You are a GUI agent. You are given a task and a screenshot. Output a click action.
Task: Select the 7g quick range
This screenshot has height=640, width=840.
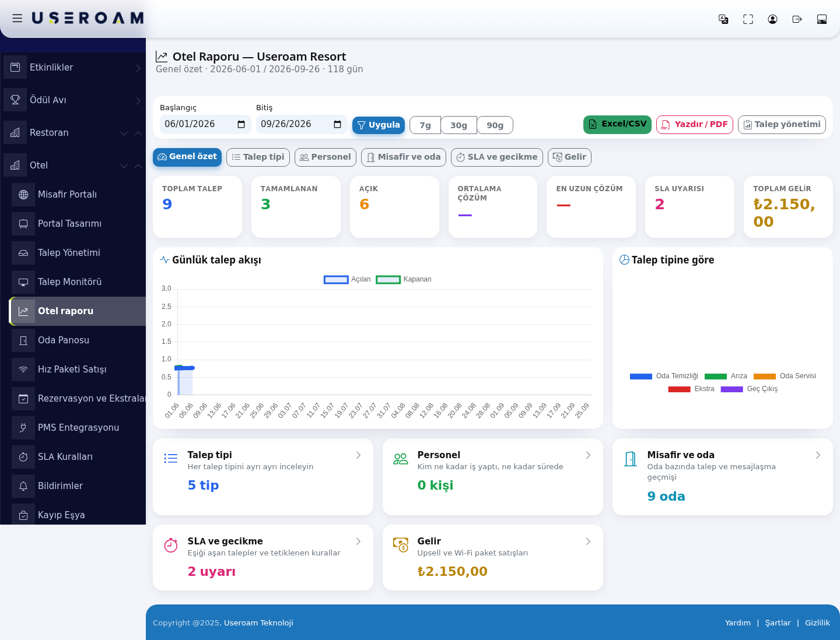[x=425, y=125]
